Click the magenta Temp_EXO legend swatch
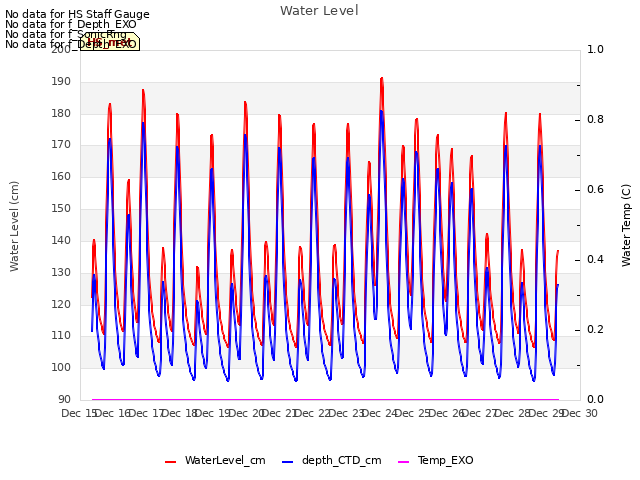 click(x=403, y=462)
